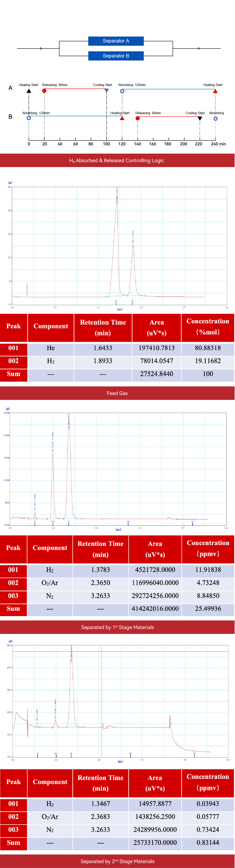The height and width of the screenshot is (868, 235).
Task: Click the 100 tick label on time axis
Action: (106, 144)
